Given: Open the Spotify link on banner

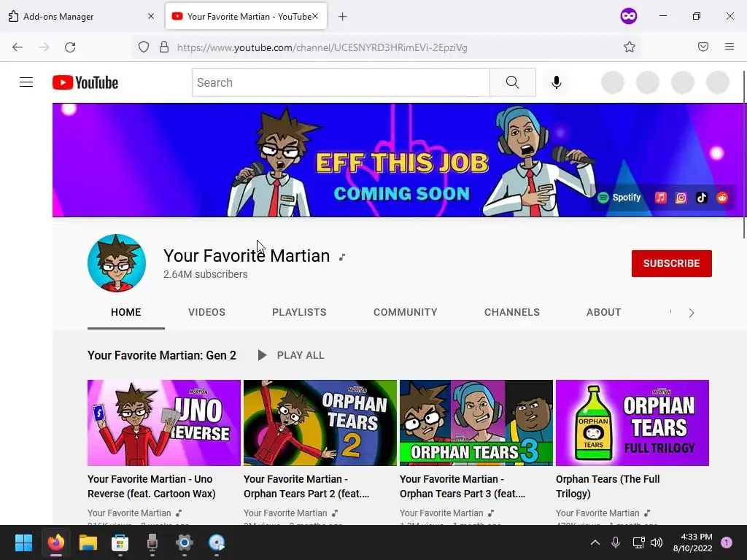Looking at the screenshot, I should pyautogui.click(x=619, y=198).
